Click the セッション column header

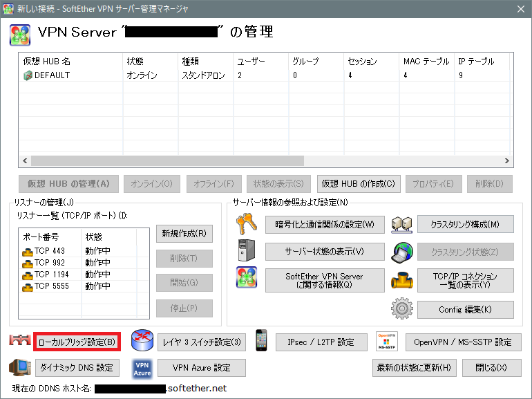tap(371, 62)
